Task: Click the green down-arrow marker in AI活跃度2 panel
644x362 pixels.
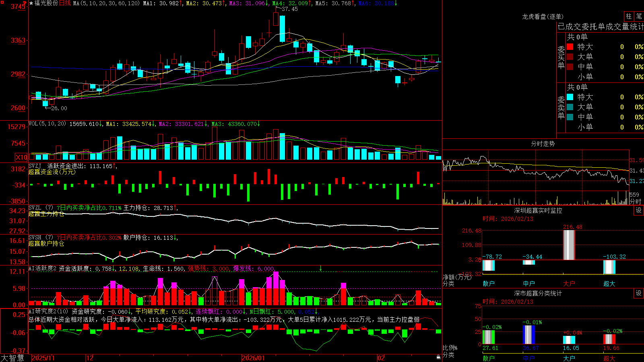Action: (x=321, y=268)
